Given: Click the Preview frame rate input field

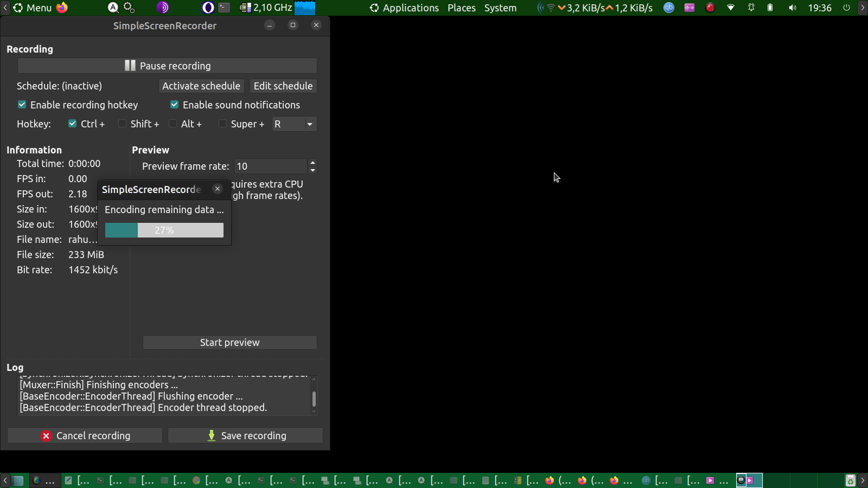Looking at the screenshot, I should [x=271, y=166].
